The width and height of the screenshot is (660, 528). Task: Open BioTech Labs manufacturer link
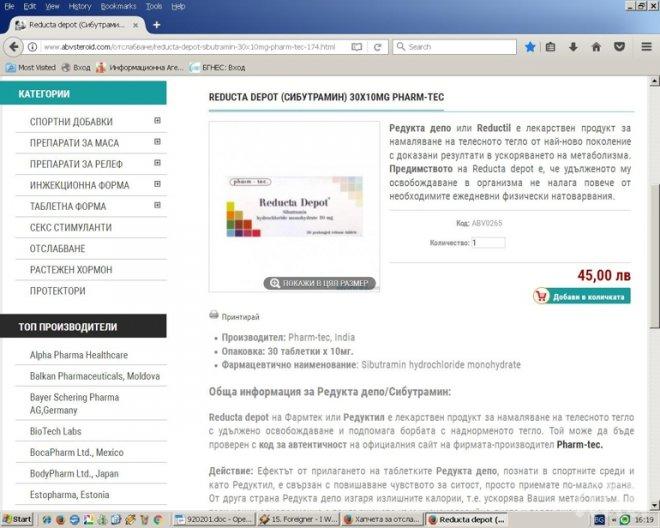(x=56, y=431)
